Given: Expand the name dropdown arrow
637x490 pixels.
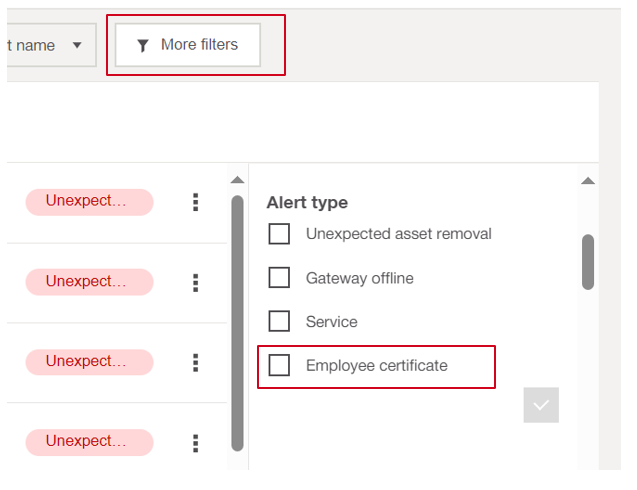Looking at the screenshot, I should click(77, 45).
